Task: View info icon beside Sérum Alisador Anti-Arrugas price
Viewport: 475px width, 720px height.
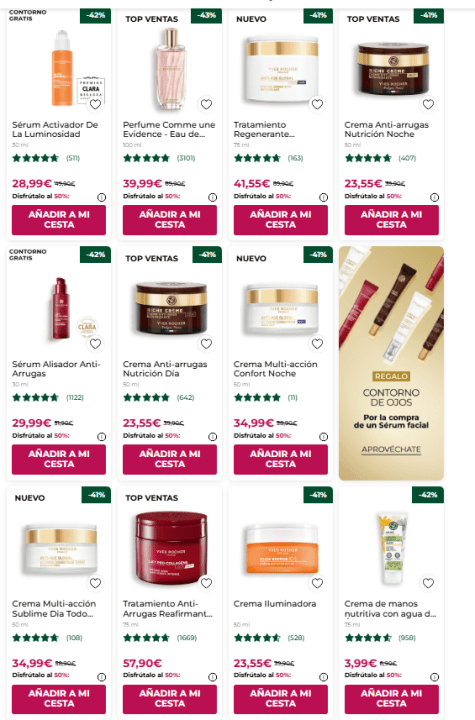Action: (x=102, y=437)
